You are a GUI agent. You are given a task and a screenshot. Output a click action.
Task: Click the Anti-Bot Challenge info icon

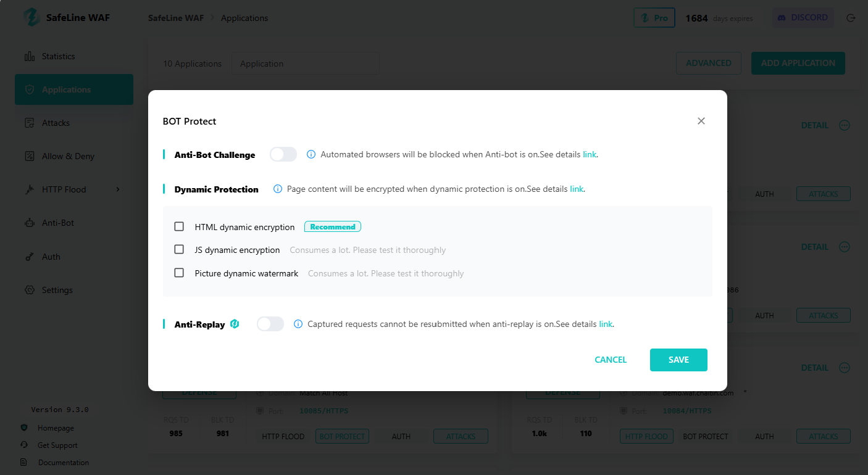coord(311,154)
